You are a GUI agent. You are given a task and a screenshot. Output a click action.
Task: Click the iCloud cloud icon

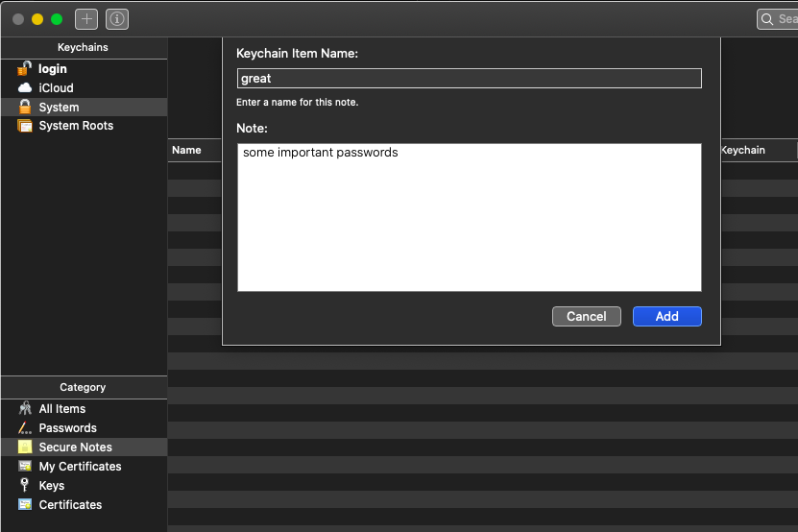tap(24, 87)
